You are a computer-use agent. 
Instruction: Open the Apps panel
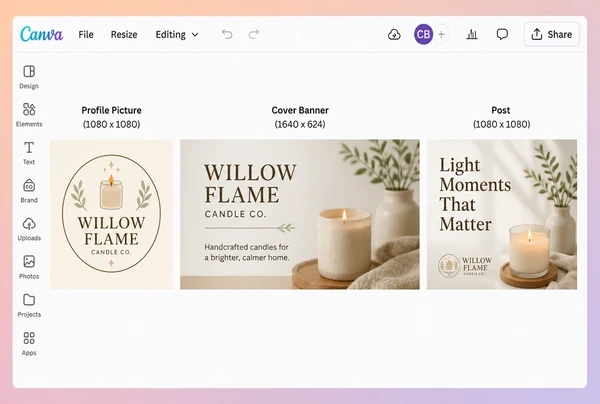coord(29,344)
